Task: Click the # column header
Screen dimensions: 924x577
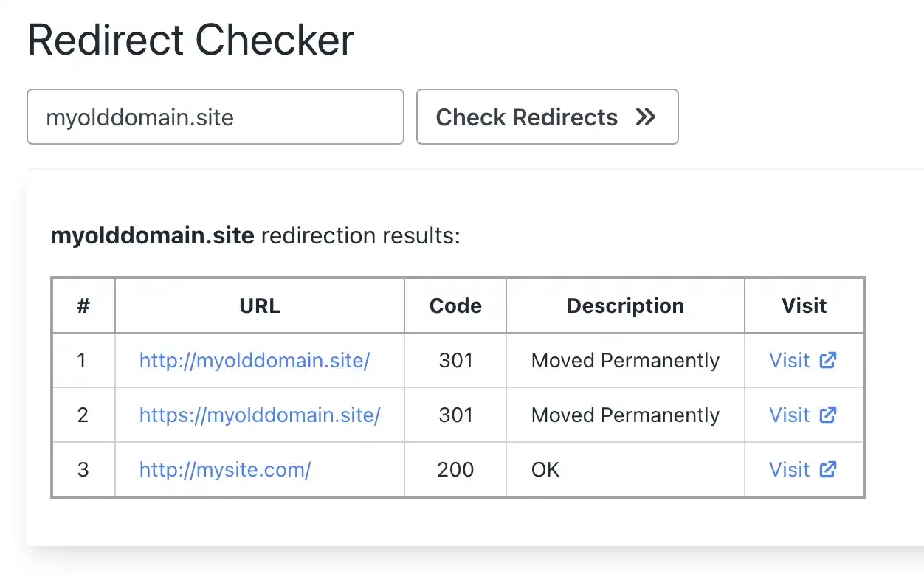Action: [x=83, y=305]
